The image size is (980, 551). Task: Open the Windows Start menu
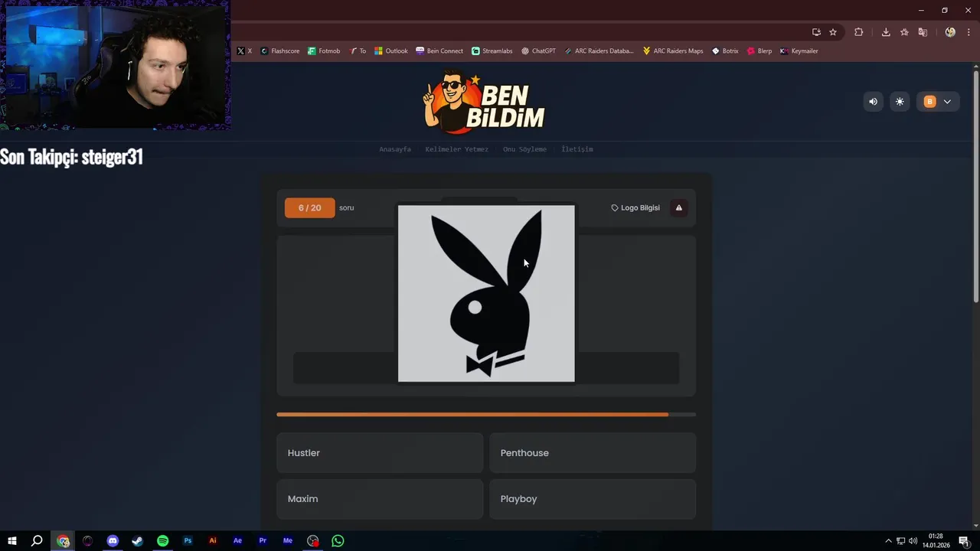coord(12,541)
